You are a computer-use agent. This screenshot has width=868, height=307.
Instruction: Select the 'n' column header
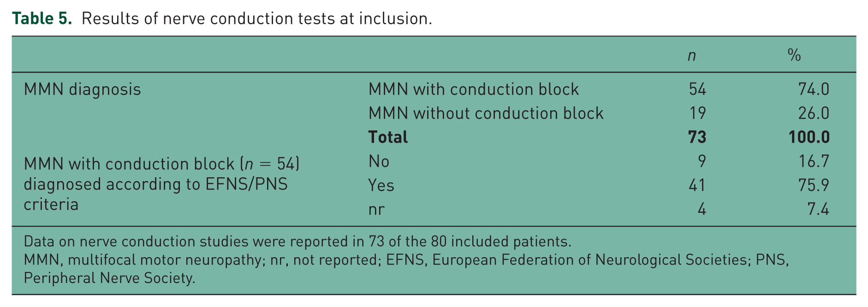(691, 56)
